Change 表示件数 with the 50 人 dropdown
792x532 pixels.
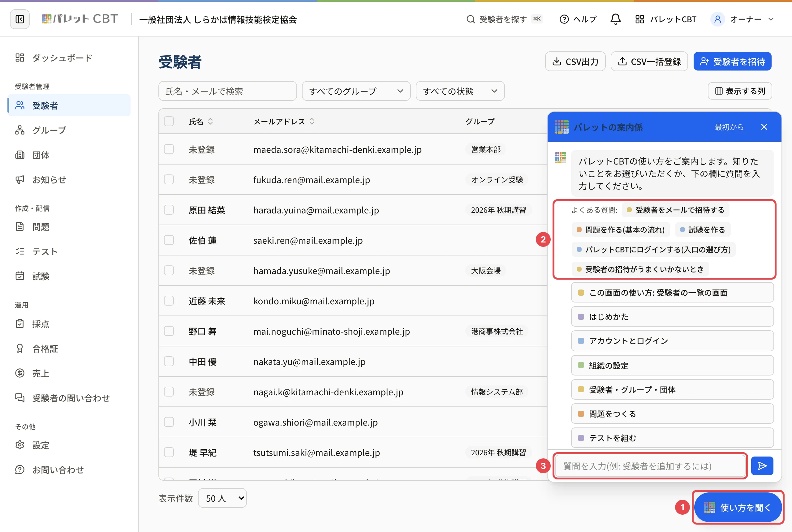point(222,498)
